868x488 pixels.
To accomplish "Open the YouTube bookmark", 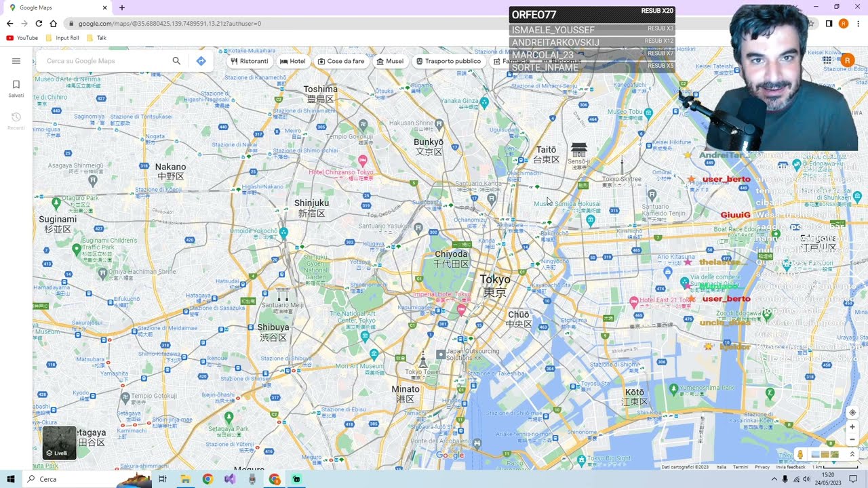I will point(22,38).
